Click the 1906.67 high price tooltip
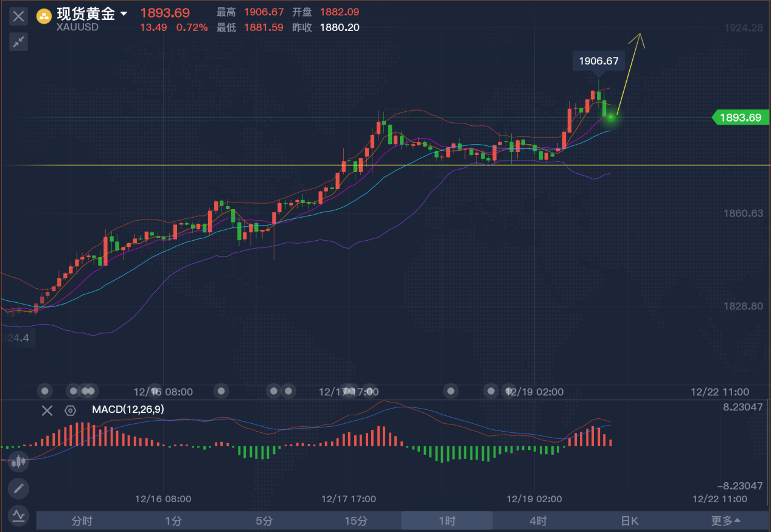This screenshot has width=771, height=532. [599, 61]
